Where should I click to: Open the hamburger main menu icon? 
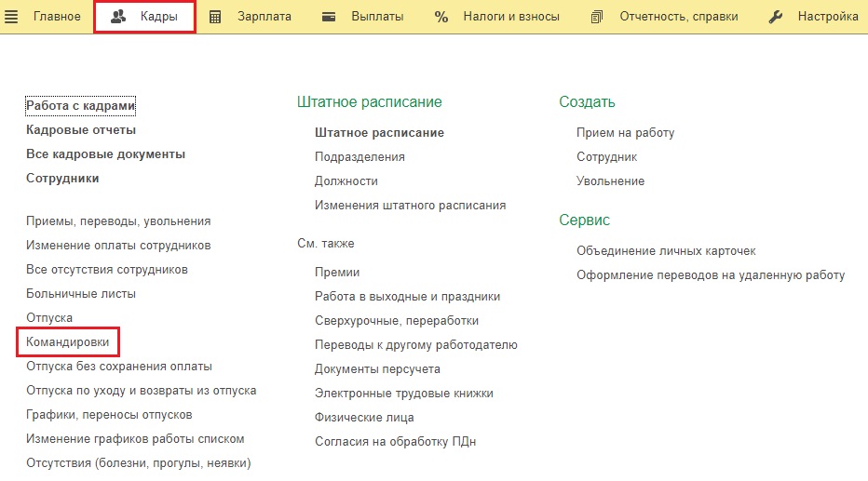point(11,17)
